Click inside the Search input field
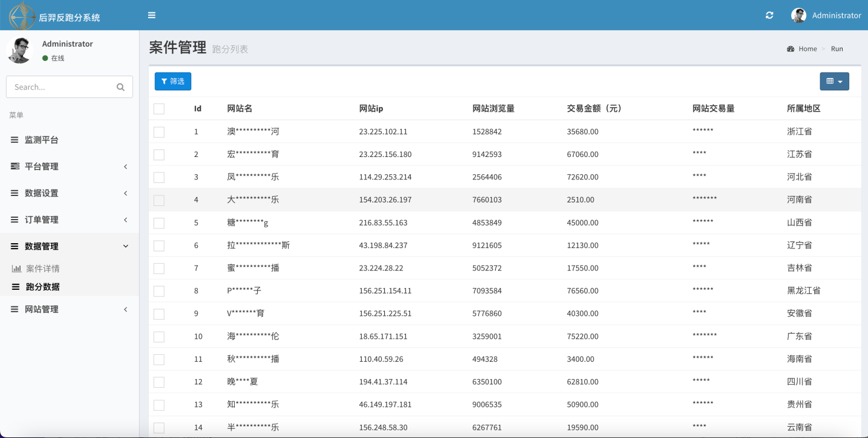This screenshot has width=868, height=438. [62, 87]
